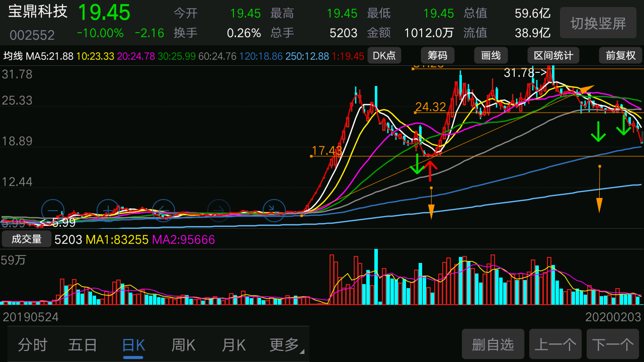Screen dimensions: 644x362
Task: Tap the pan left arrow circle icon
Action: [163, 211]
